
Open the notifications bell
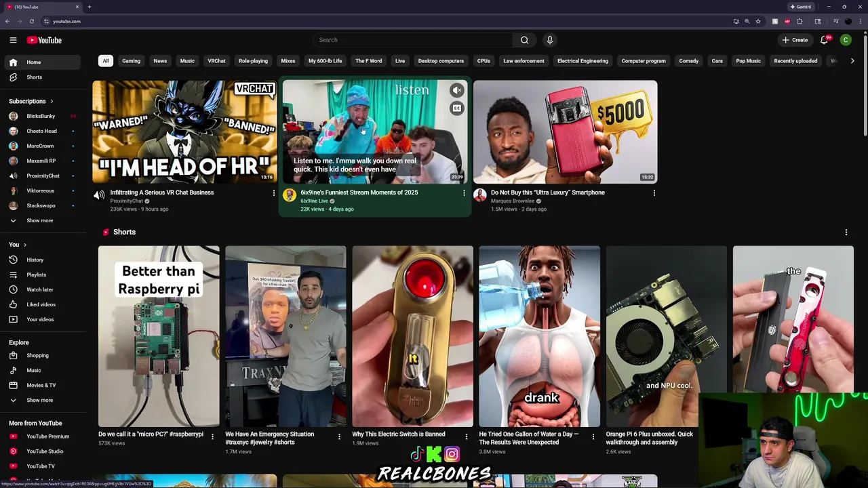pyautogui.click(x=825, y=40)
